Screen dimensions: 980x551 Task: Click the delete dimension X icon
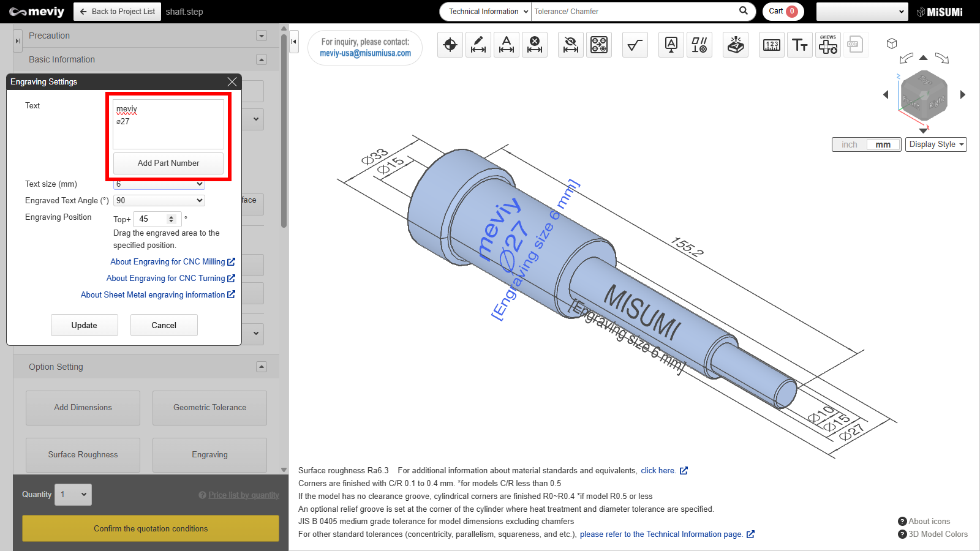click(535, 45)
